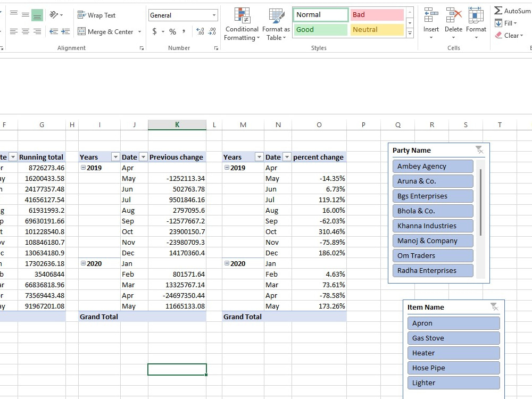
Task: Apply the Neutral cell style
Action: pyautogui.click(x=377, y=29)
